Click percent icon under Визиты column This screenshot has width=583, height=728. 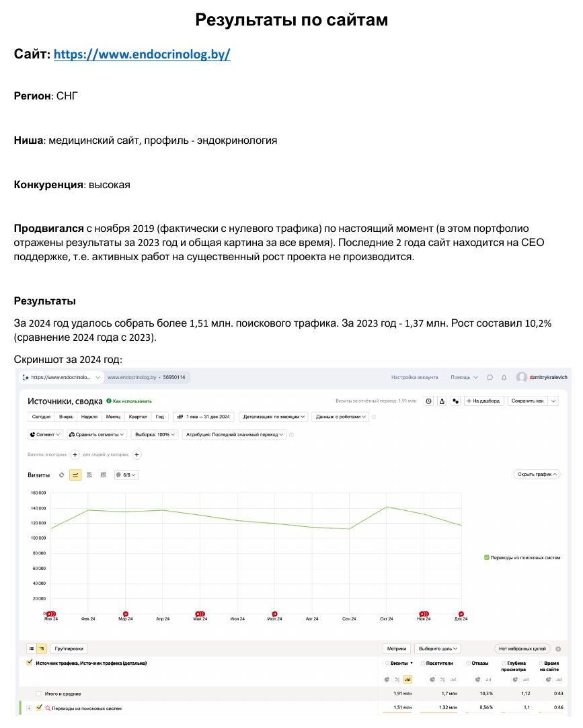pos(397,679)
